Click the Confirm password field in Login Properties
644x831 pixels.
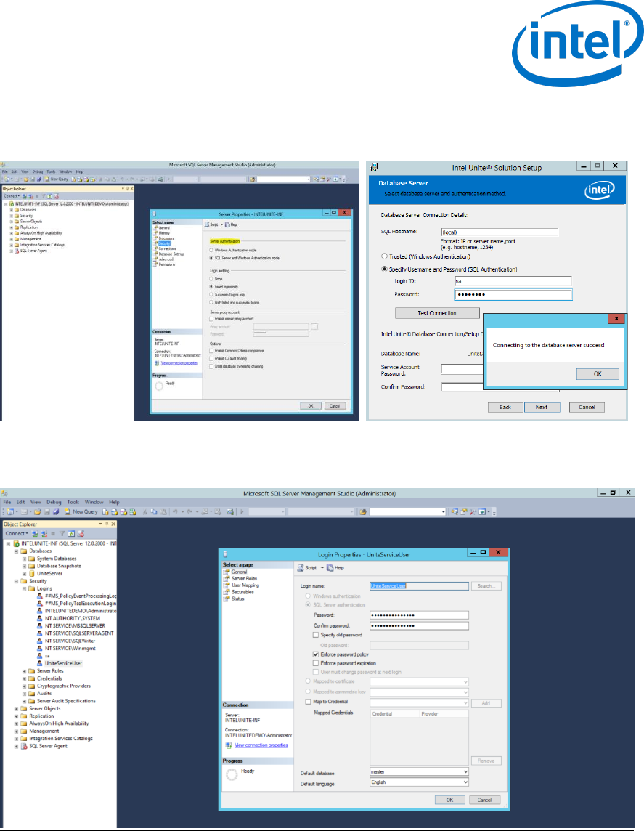(419, 626)
